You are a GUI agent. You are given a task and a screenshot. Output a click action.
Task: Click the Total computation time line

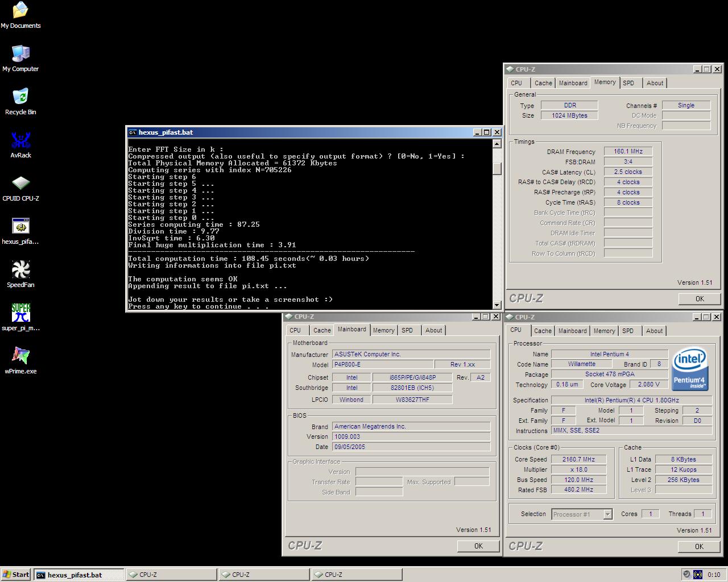pyautogui.click(x=249, y=259)
